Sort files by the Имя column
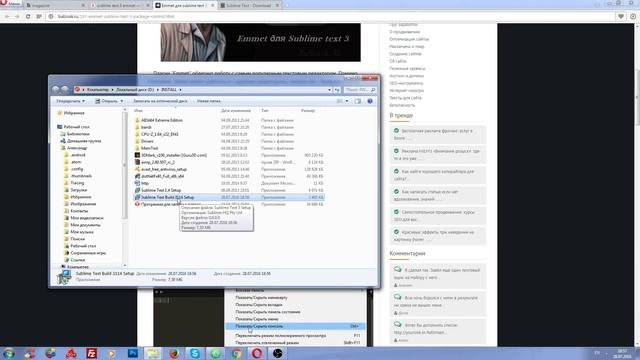This screenshot has height=360, width=640. [138, 111]
